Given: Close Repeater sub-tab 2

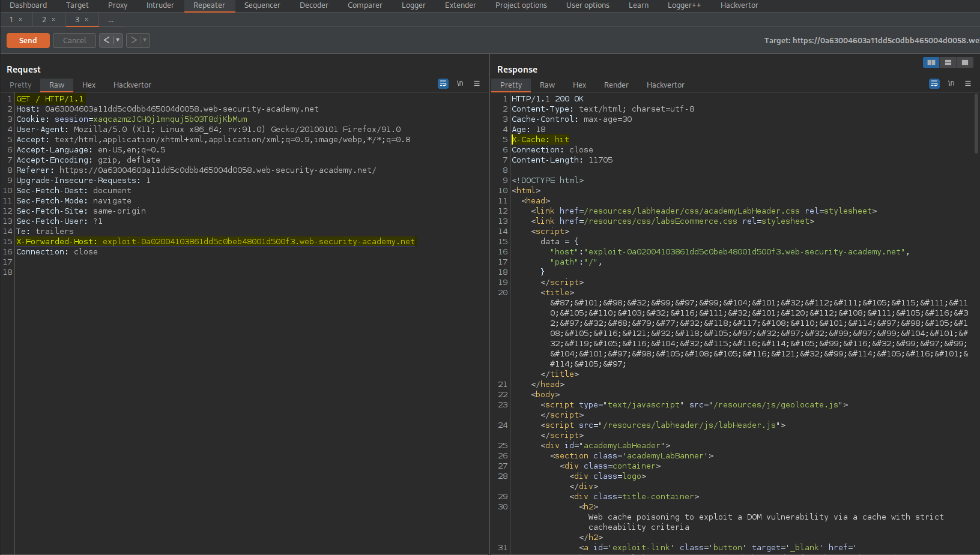Looking at the screenshot, I should click(x=54, y=20).
